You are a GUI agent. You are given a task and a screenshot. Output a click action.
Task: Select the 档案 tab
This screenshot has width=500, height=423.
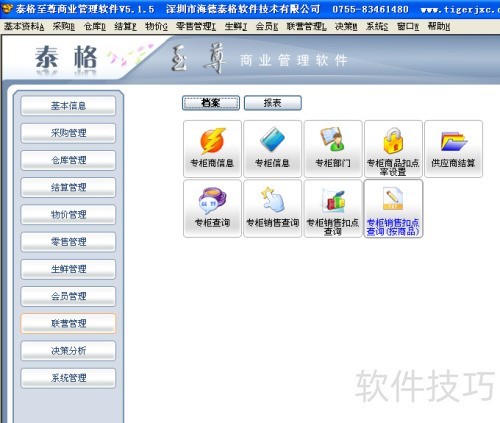211,103
